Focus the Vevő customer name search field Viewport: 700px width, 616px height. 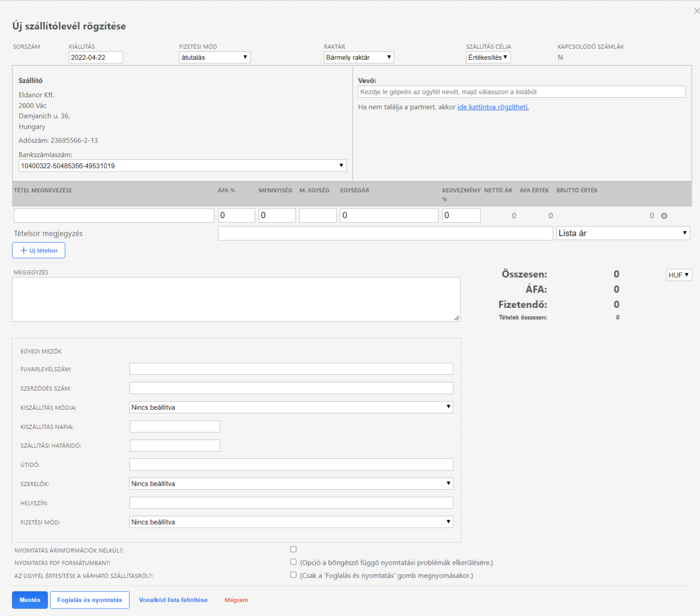[522, 92]
